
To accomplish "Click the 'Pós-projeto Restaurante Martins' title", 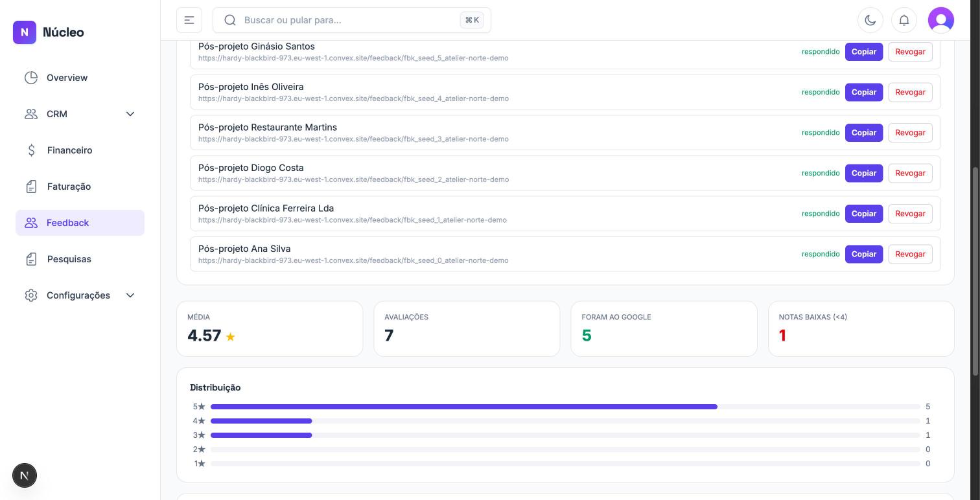I will coord(268,127).
